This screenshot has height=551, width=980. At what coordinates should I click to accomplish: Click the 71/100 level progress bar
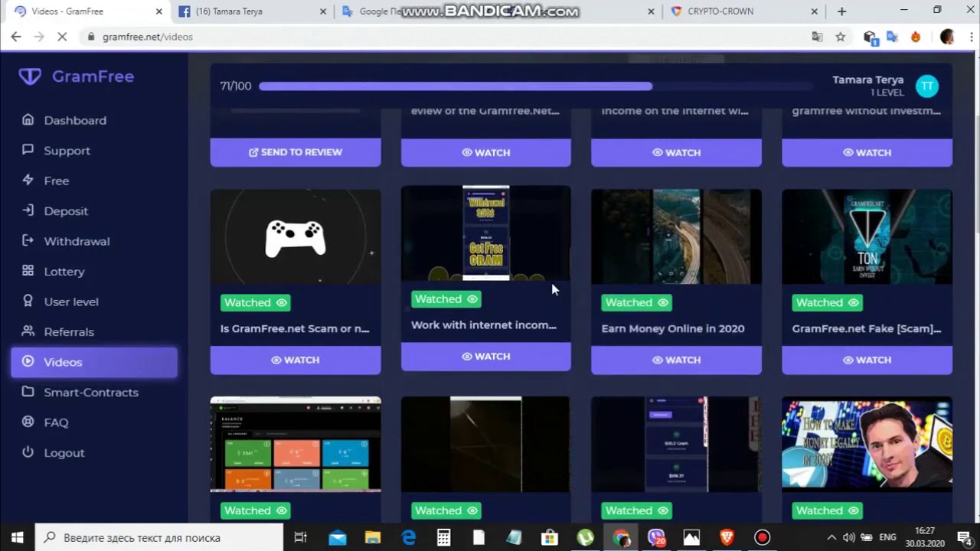pos(535,86)
